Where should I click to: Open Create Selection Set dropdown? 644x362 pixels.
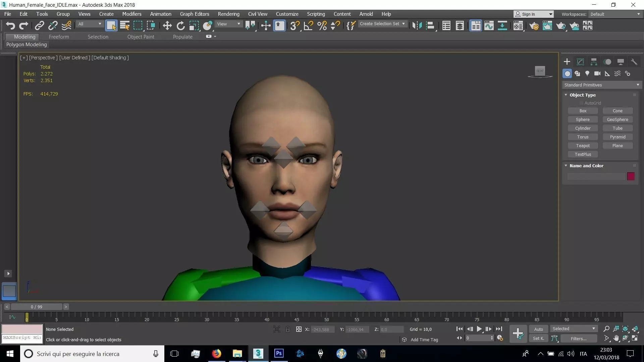click(382, 24)
